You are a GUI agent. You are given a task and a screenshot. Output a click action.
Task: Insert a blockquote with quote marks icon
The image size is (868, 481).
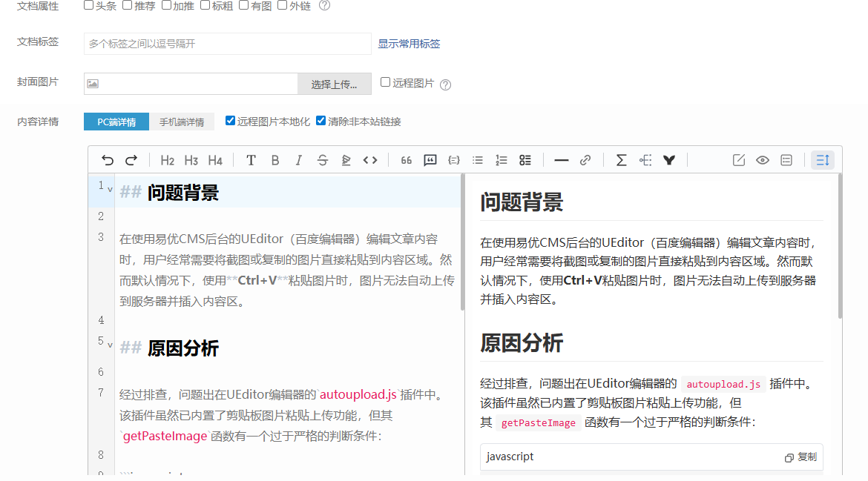pos(407,160)
